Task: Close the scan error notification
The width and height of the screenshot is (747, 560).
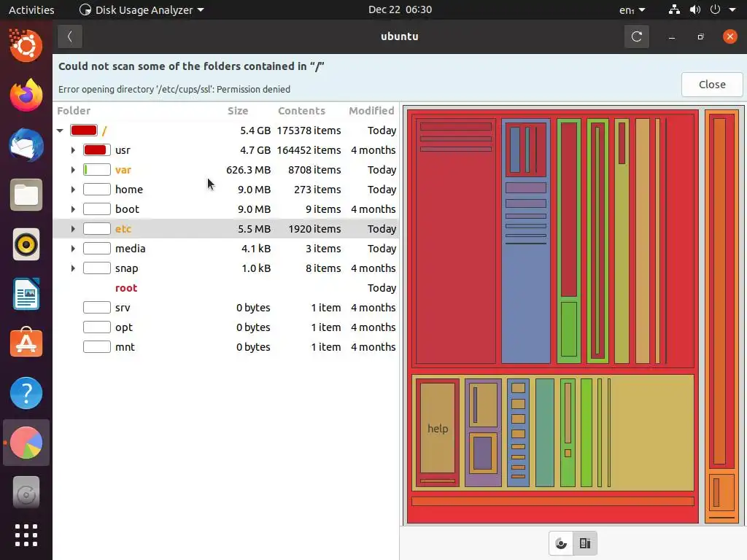Action: (712, 85)
